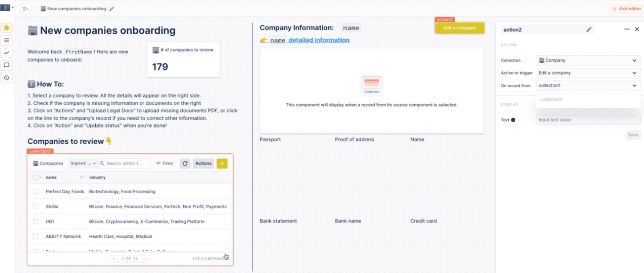
Task: Click the pencil icon to rename action2
Action: 589,30
